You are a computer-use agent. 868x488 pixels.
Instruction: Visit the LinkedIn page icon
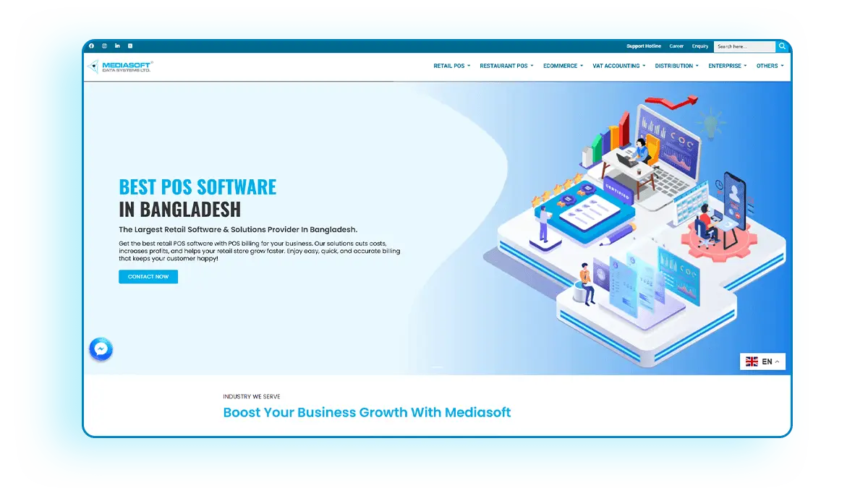point(117,46)
